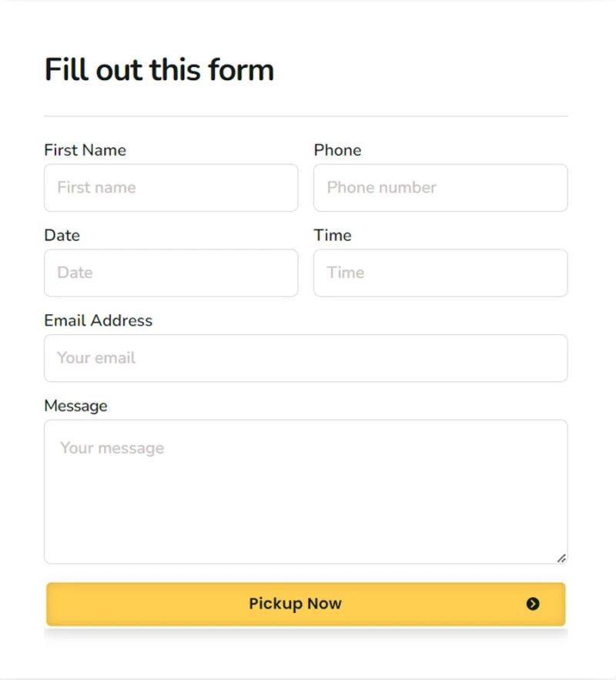Screen dimensions: 616x680
Task: Click the "Message" field label
Action: click(76, 406)
